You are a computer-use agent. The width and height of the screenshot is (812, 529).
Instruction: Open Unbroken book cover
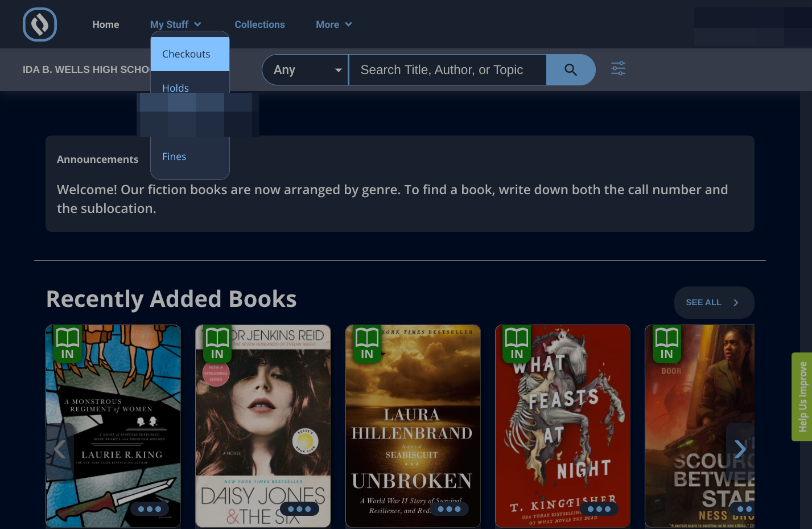(x=413, y=426)
